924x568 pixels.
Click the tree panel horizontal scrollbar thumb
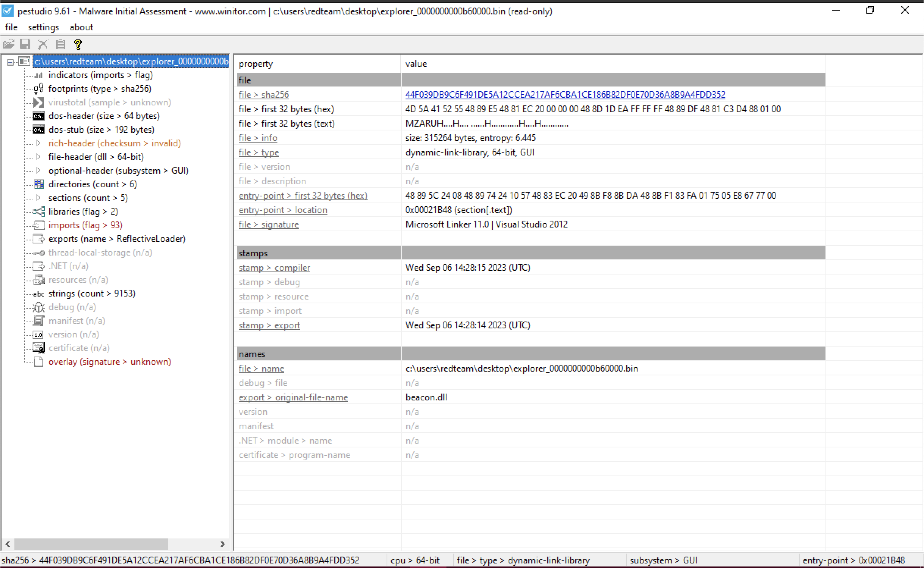pos(91,544)
